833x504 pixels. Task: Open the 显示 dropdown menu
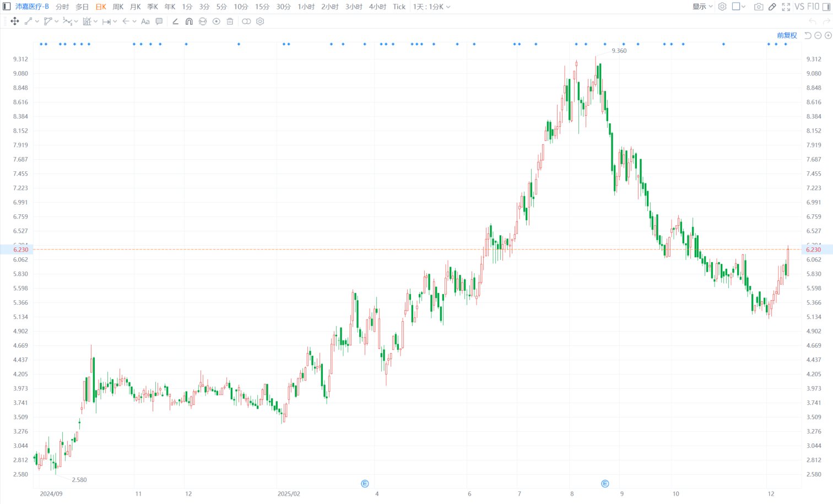click(x=702, y=7)
